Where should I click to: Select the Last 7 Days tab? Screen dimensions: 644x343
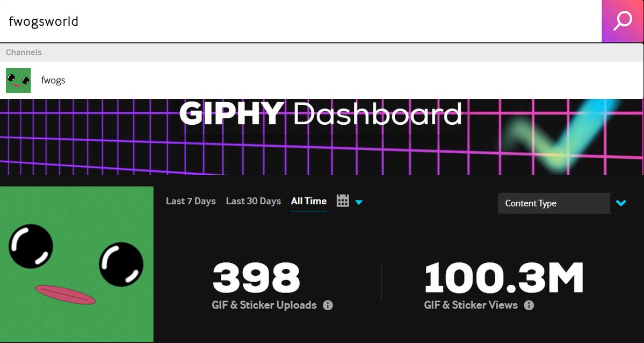click(191, 201)
